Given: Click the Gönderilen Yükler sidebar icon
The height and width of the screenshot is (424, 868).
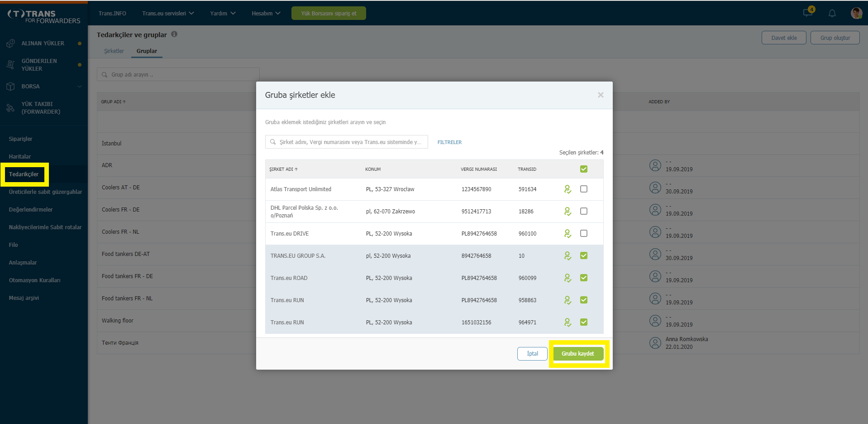Looking at the screenshot, I should click(x=10, y=65).
